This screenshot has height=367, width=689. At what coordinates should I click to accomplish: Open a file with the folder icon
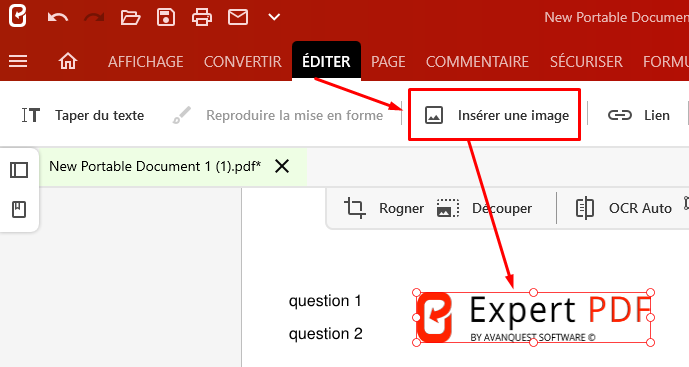131,18
